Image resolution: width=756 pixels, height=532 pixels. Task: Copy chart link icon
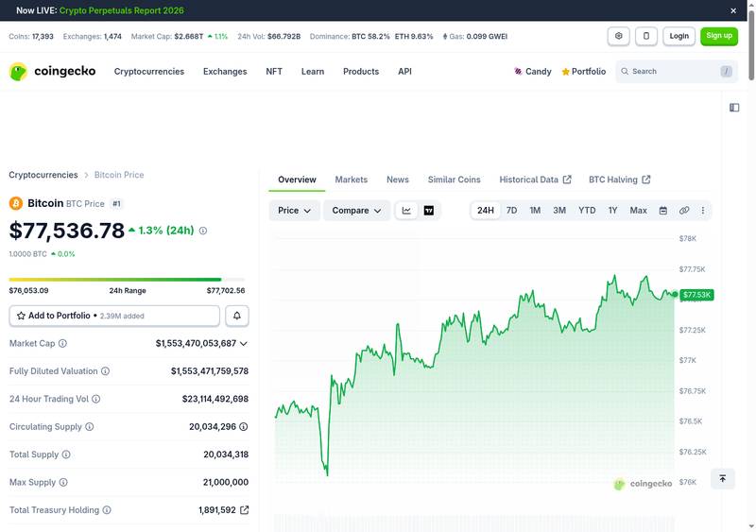(683, 211)
